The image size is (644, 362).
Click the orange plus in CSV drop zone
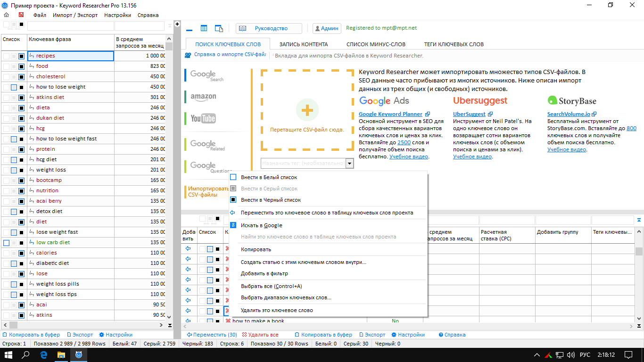click(x=307, y=110)
